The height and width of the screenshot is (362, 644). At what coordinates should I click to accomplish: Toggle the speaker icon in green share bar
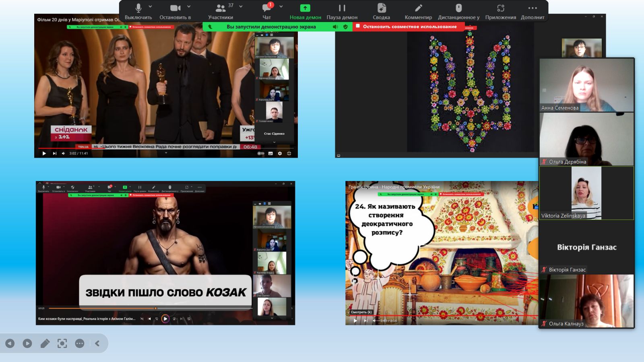tap(335, 27)
